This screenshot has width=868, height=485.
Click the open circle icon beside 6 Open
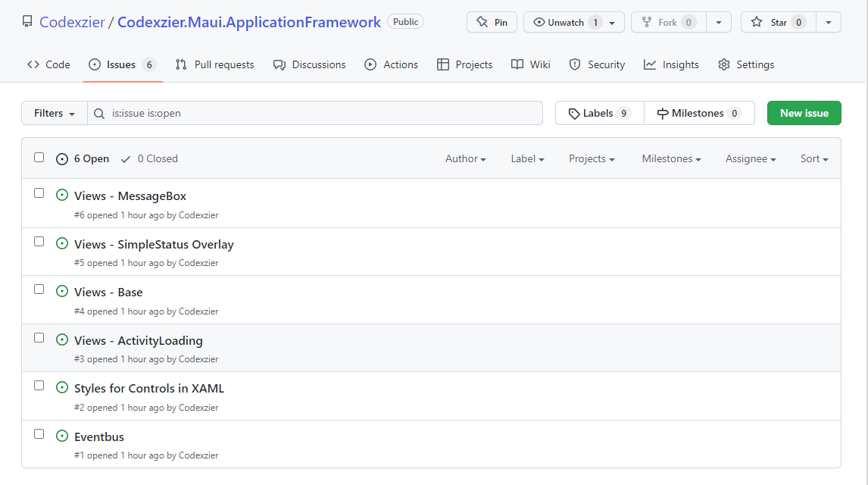click(x=62, y=159)
